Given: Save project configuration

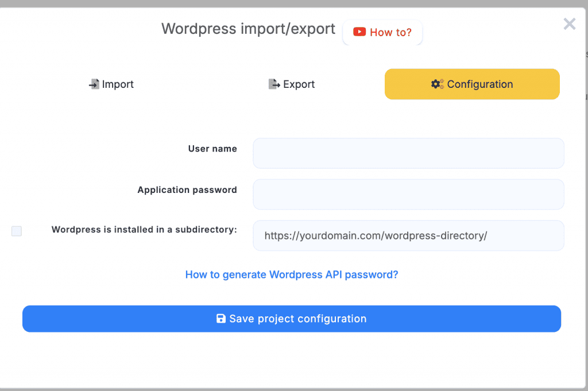Looking at the screenshot, I should coord(292,319).
